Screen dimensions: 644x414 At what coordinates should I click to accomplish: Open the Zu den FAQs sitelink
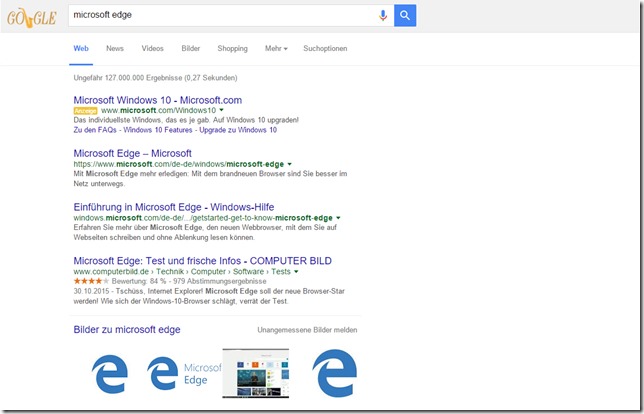pyautogui.click(x=95, y=130)
